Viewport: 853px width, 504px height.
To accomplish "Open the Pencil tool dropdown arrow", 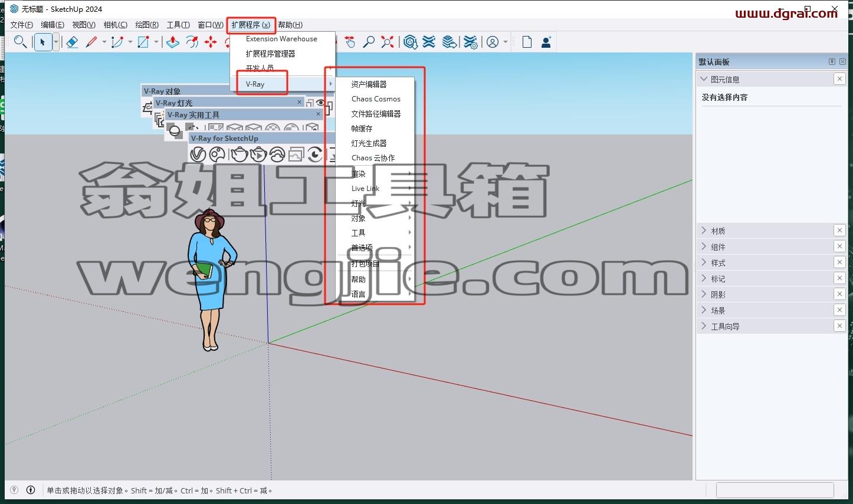I will click(104, 42).
